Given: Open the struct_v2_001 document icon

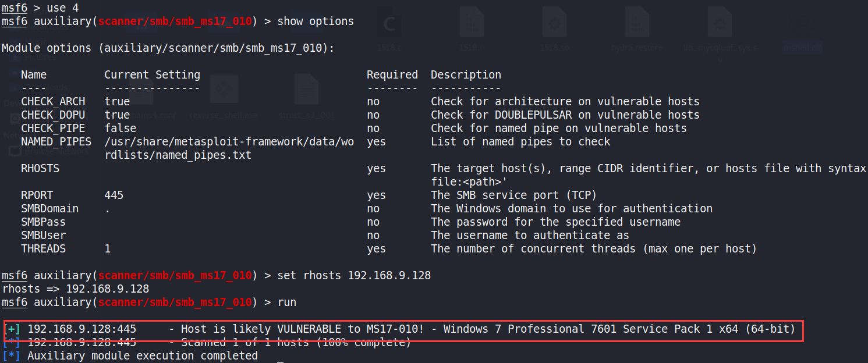Looking at the screenshot, I should click(x=306, y=91).
